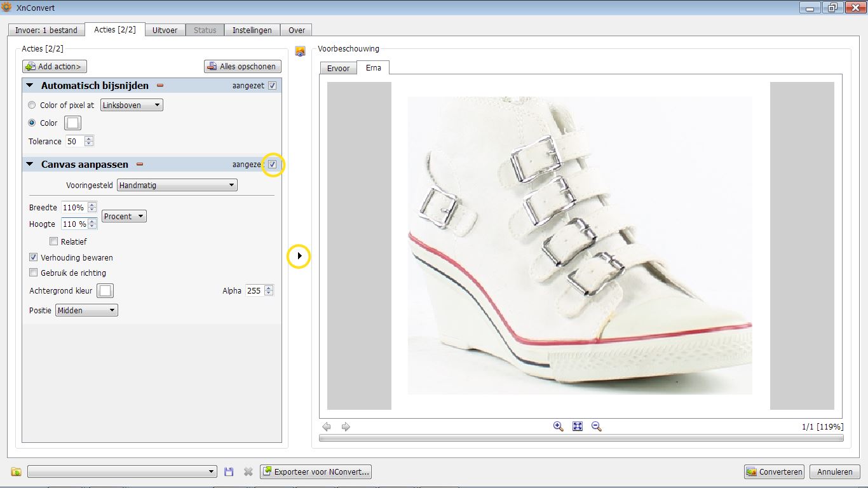Screen dimensions: 868x488
Task: Open the Over tab
Action: pyautogui.click(x=297, y=30)
